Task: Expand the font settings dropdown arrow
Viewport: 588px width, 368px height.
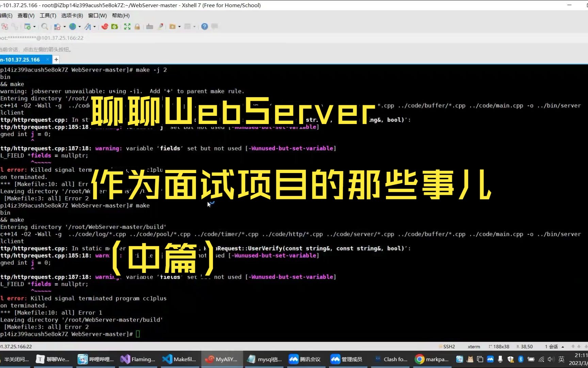Action: point(95,27)
